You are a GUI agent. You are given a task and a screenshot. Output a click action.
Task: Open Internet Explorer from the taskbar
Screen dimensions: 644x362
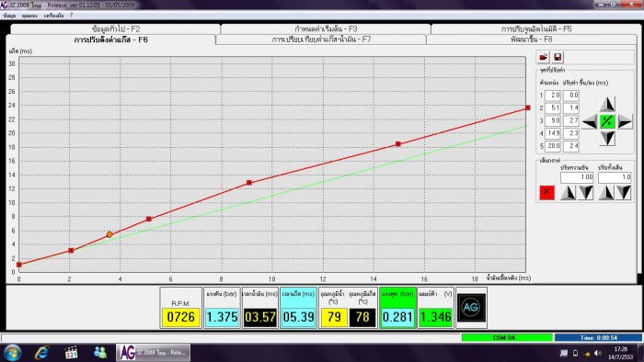pyautogui.click(x=41, y=353)
